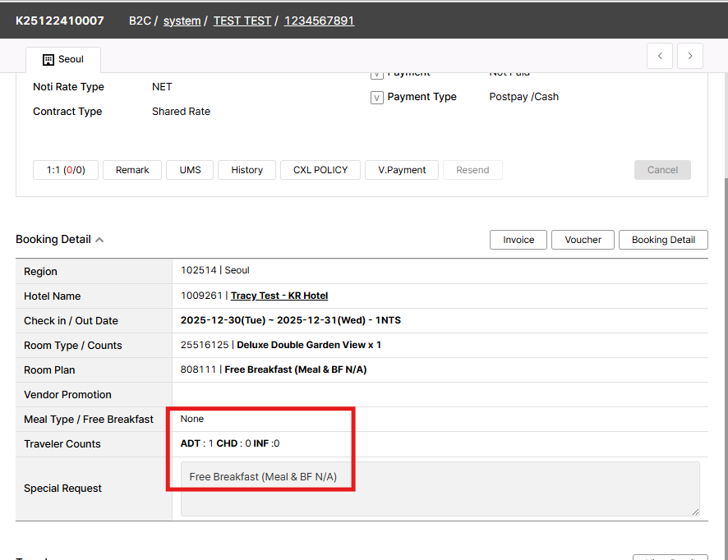The height and width of the screenshot is (560, 728).
Task: Click the right arrow navigation button
Action: (689, 56)
